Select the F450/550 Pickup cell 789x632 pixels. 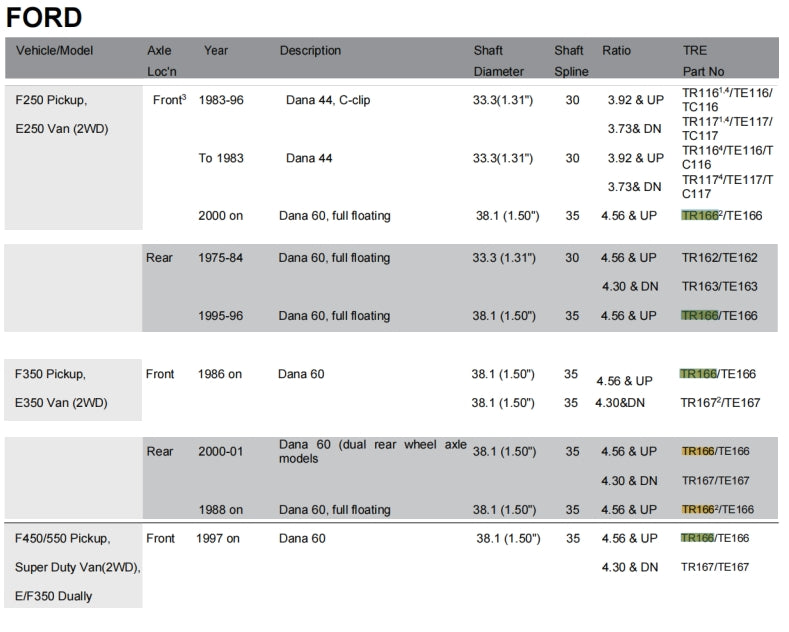[63, 538]
